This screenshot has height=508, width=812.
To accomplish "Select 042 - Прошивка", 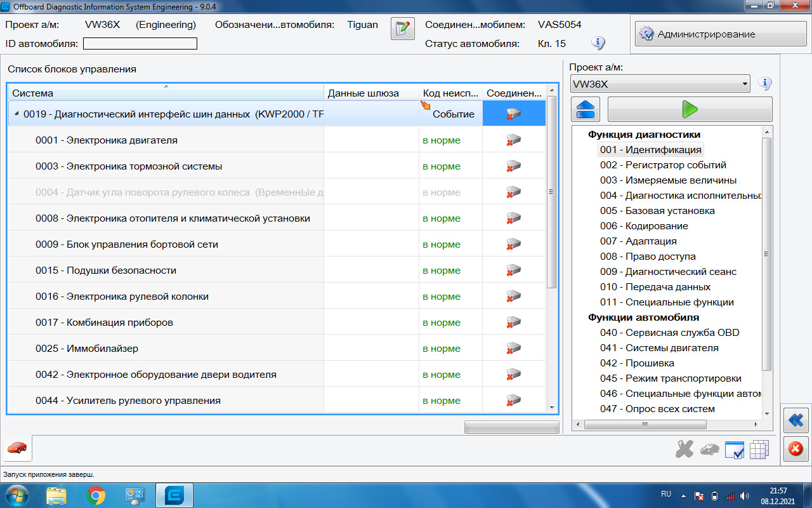I will pos(637,363).
